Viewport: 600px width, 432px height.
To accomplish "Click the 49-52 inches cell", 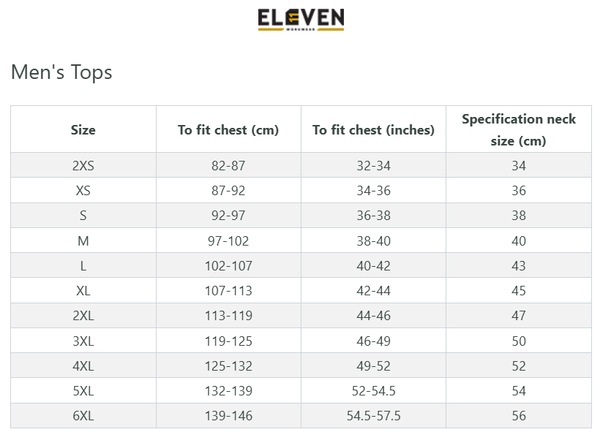I will (373, 366).
